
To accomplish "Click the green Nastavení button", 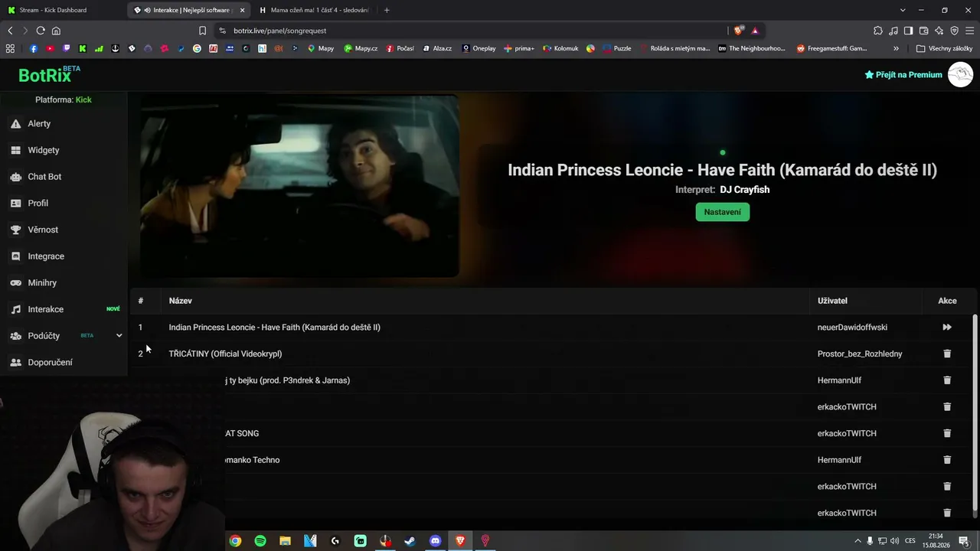I will coord(722,212).
